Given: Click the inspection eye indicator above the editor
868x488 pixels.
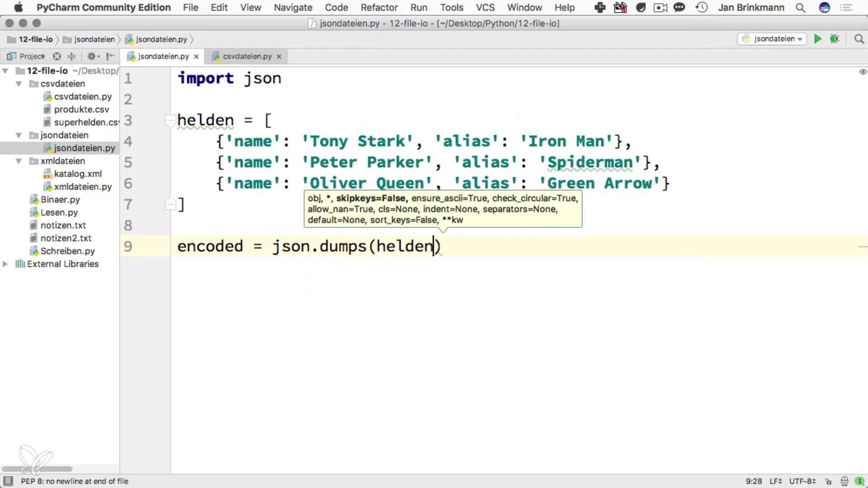Looking at the screenshot, I should pos(863,72).
